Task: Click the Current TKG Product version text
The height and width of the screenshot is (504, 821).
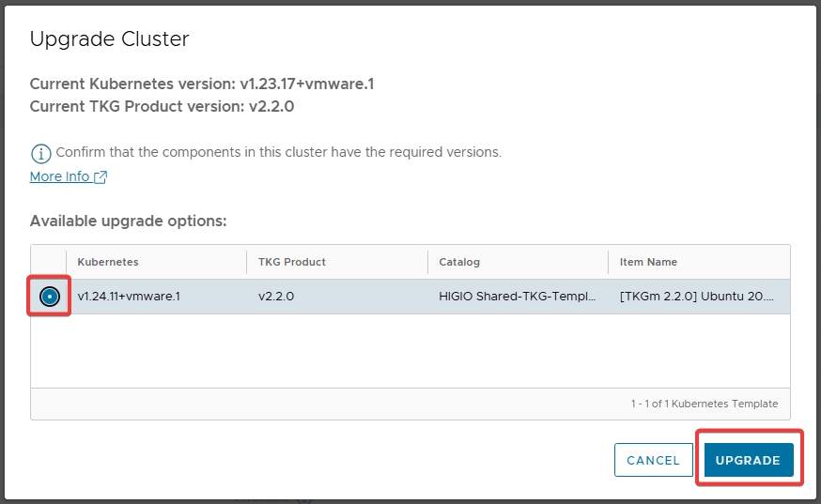Action: (x=162, y=106)
